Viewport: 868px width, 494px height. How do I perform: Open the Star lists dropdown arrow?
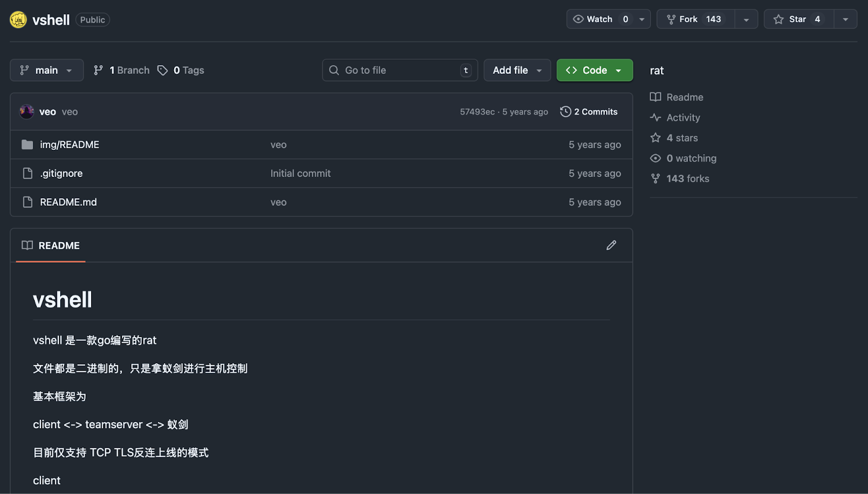[x=845, y=20]
